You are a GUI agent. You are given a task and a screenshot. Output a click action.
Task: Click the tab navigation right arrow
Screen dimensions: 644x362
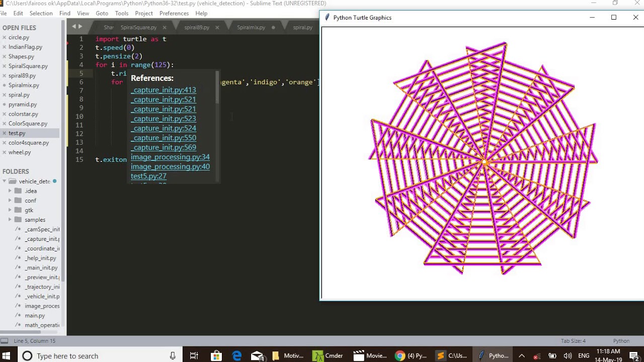coord(80,27)
